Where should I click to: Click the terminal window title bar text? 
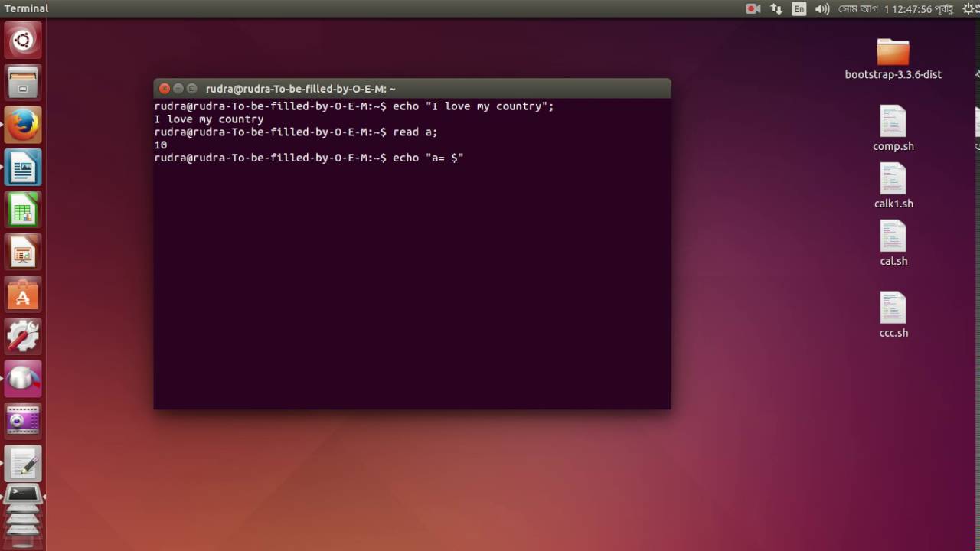(x=300, y=89)
